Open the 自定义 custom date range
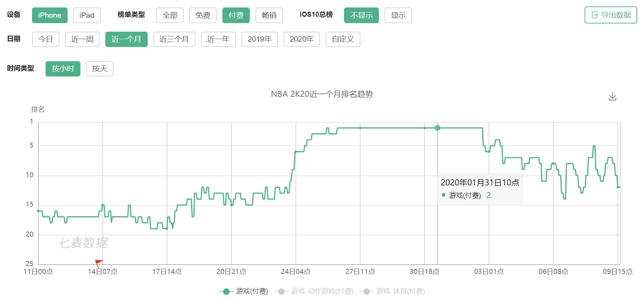Viewport: 644px width, 302px height. pyautogui.click(x=343, y=39)
